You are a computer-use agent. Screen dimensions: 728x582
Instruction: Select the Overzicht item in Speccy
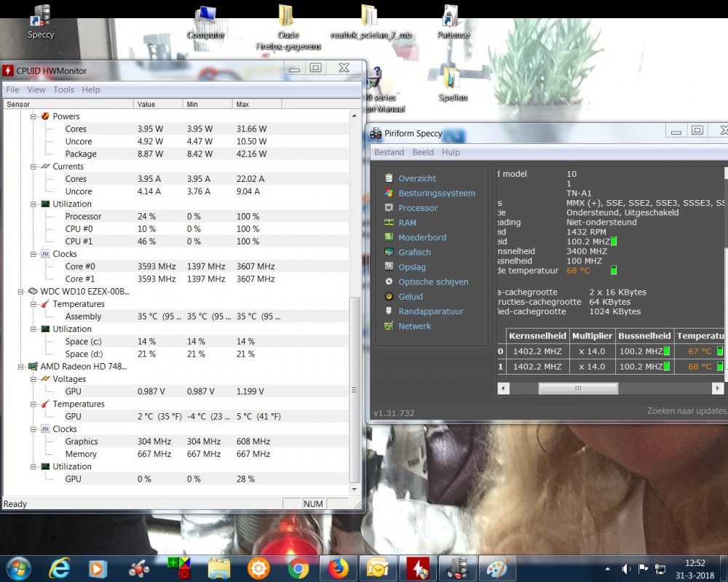click(x=416, y=178)
